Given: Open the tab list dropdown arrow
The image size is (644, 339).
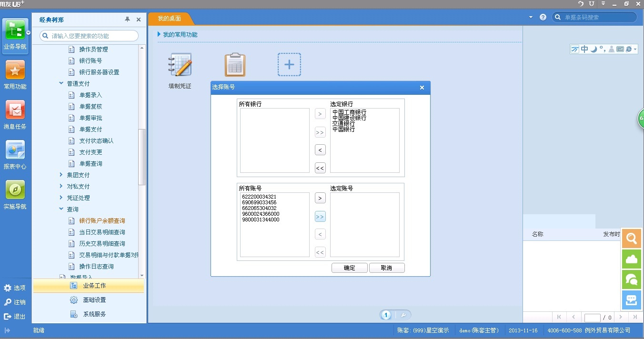Looking at the screenshot, I should (x=531, y=17).
